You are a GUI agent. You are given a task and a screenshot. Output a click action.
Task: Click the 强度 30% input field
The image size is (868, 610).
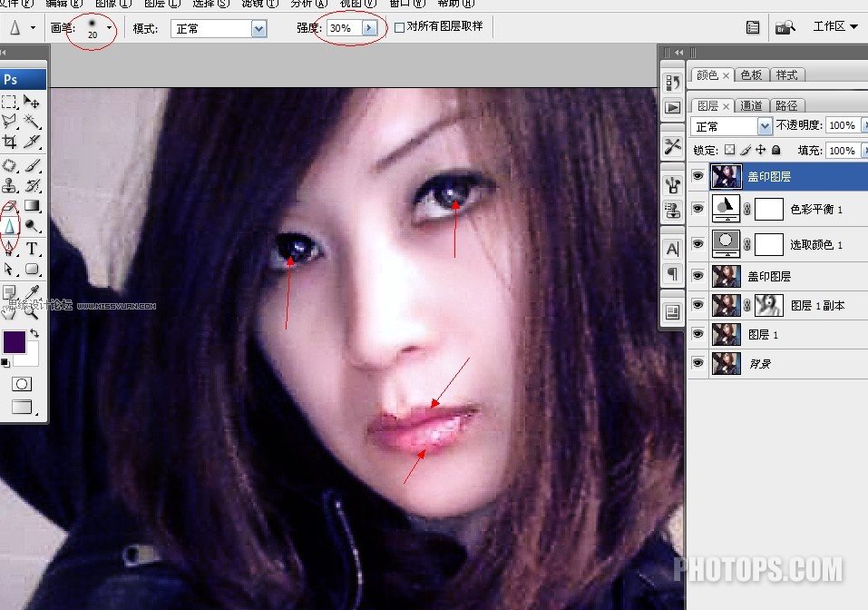pos(345,28)
